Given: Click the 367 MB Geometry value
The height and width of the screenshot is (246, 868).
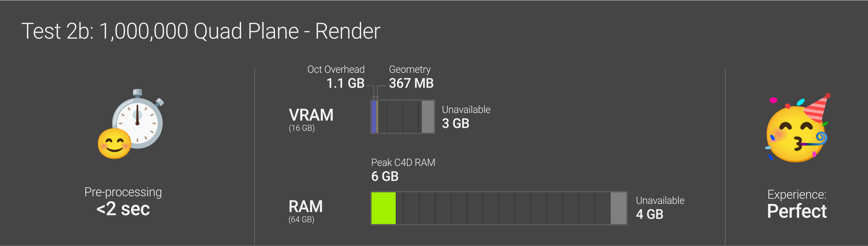Looking at the screenshot, I should tap(411, 83).
